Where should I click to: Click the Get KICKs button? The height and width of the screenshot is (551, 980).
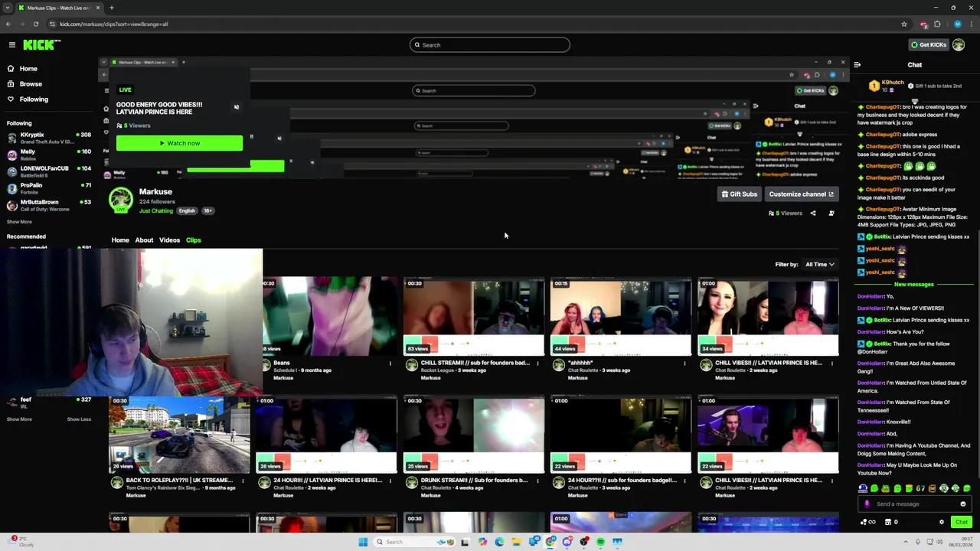coord(928,45)
